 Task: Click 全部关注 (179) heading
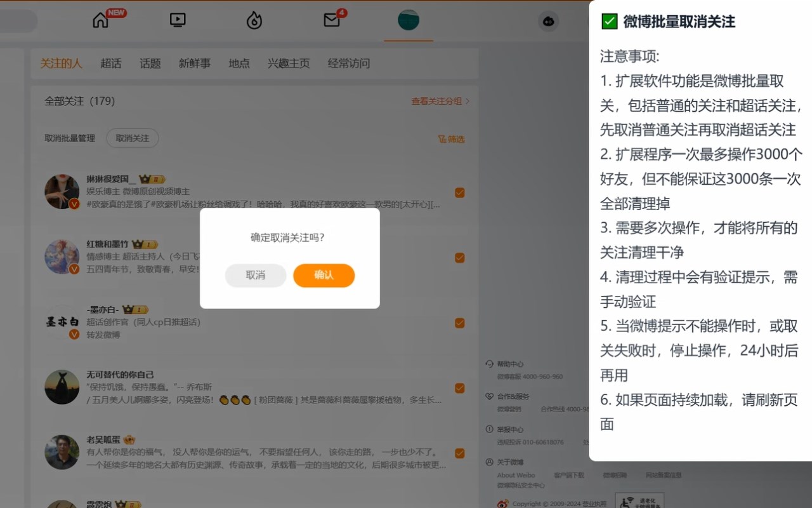coord(79,101)
